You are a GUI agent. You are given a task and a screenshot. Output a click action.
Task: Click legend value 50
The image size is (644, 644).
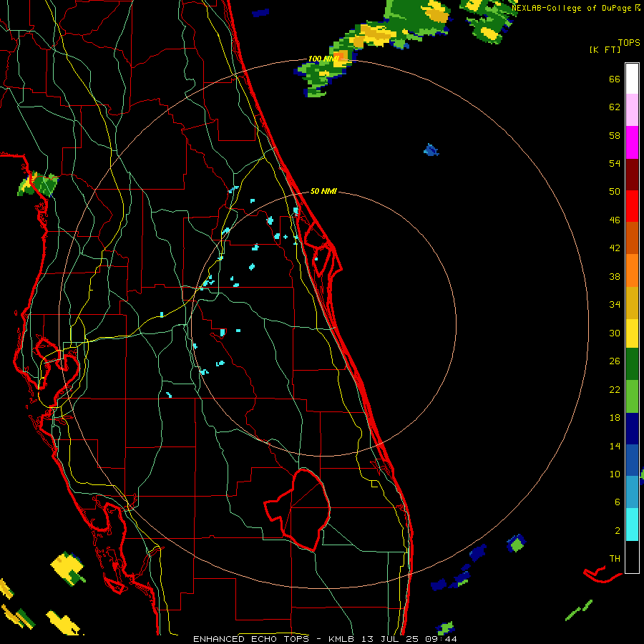click(615, 192)
